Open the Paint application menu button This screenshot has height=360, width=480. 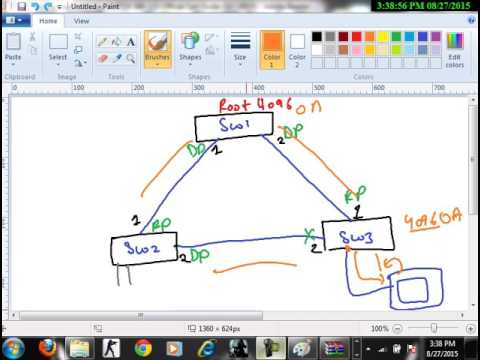[15, 20]
